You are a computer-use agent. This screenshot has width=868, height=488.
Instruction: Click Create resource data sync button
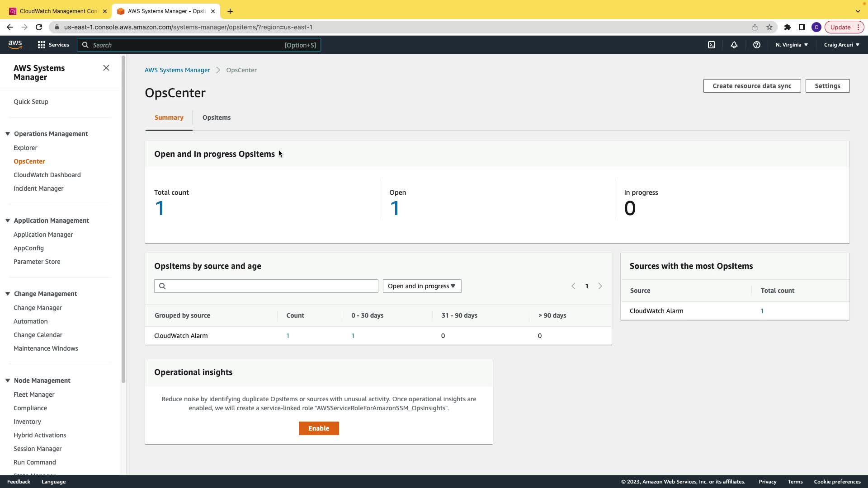[x=752, y=86]
